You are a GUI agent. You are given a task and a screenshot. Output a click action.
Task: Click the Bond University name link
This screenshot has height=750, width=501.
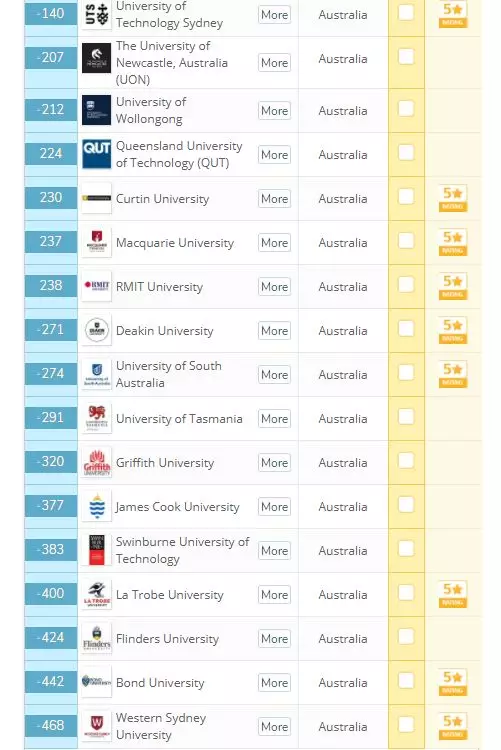tap(160, 683)
